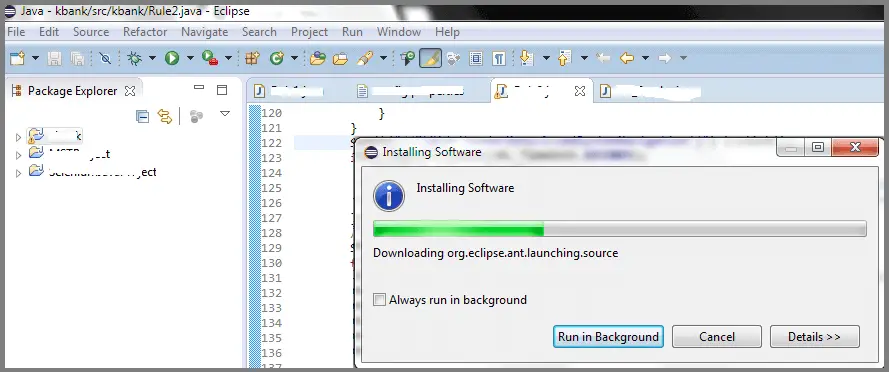Click the yellow Back navigation arrow

tap(626, 58)
